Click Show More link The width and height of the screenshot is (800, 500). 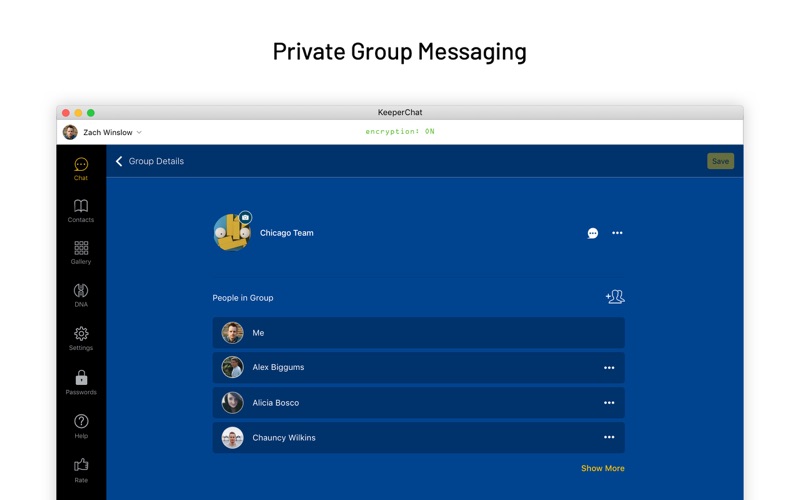[603, 468]
